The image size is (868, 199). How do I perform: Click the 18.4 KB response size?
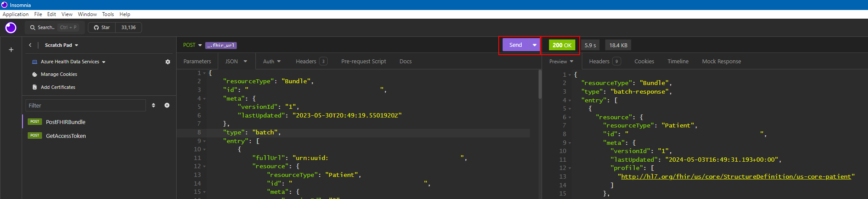[618, 45]
